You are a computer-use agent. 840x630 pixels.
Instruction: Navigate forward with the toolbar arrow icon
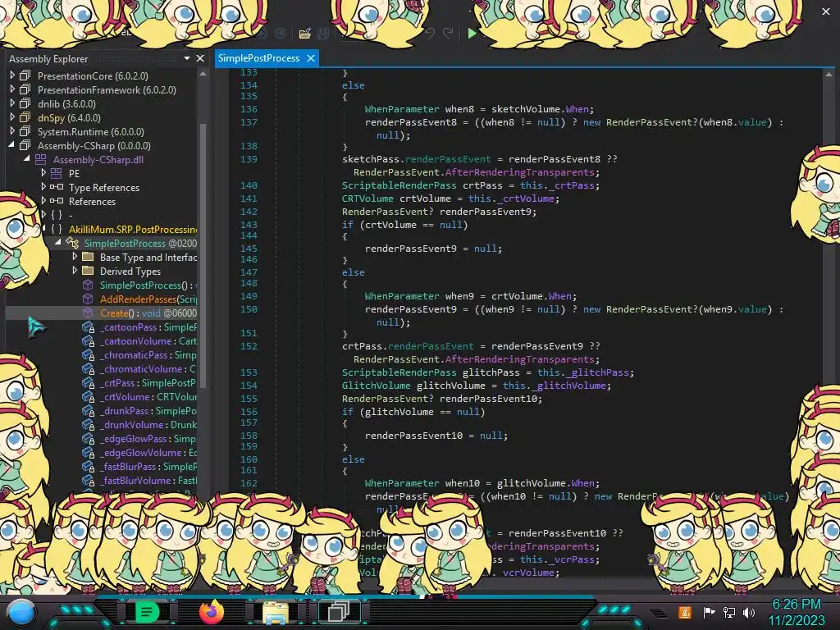pyautogui.click(x=281, y=34)
